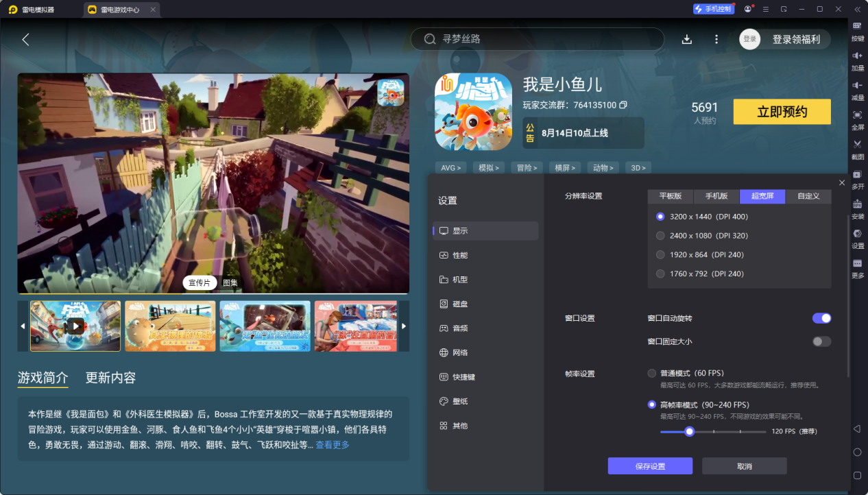Switch to 更新内容 tab

(x=110, y=378)
